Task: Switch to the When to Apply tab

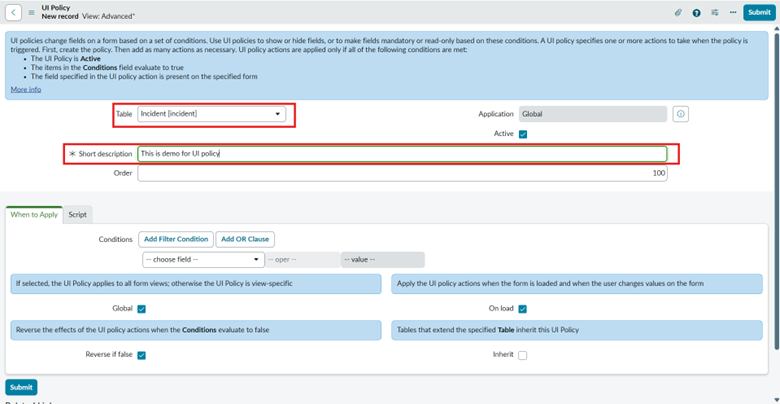Action: click(x=34, y=215)
